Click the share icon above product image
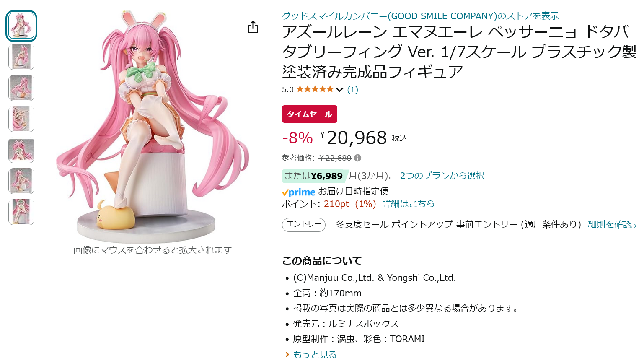This screenshot has height=361, width=644. tap(253, 27)
